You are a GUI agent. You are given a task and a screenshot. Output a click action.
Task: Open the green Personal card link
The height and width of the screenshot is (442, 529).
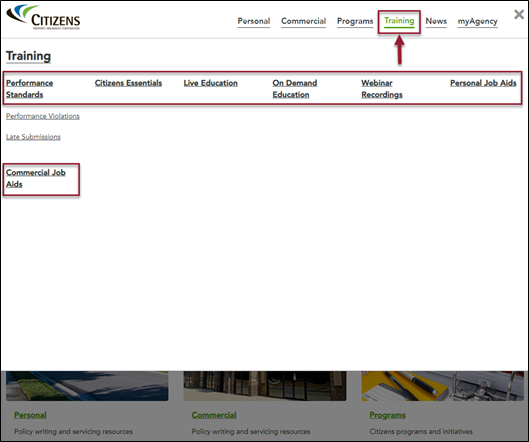(30, 415)
